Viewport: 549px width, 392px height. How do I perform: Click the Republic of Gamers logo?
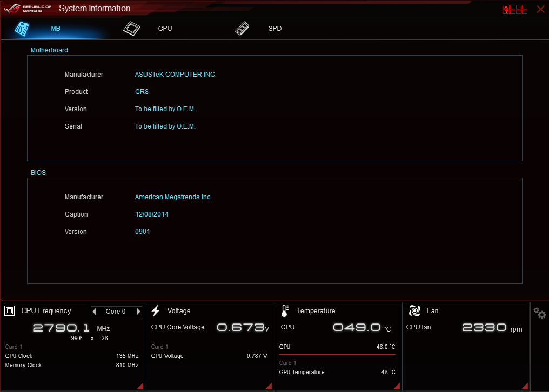tap(27, 9)
